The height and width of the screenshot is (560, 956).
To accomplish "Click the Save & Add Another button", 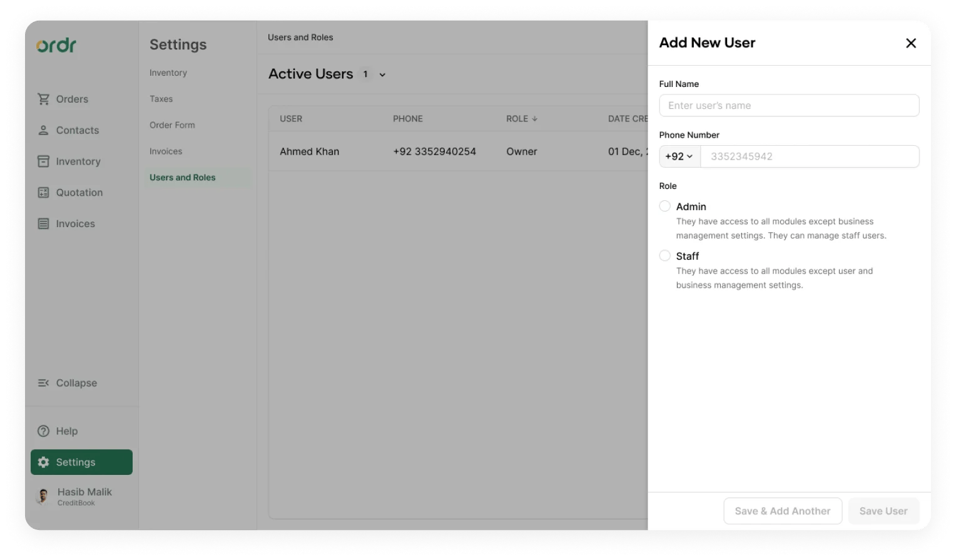I will click(782, 511).
